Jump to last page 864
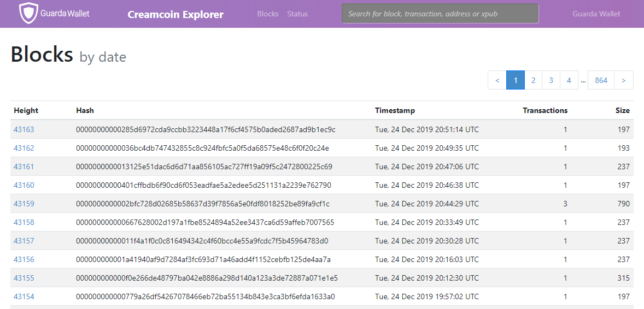644x309 pixels. (601, 80)
